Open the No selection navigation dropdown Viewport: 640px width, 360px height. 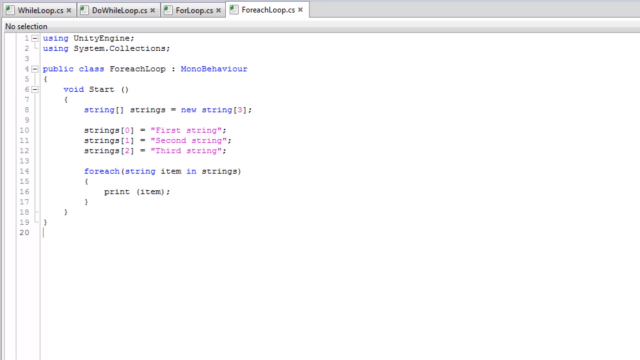tap(27, 27)
